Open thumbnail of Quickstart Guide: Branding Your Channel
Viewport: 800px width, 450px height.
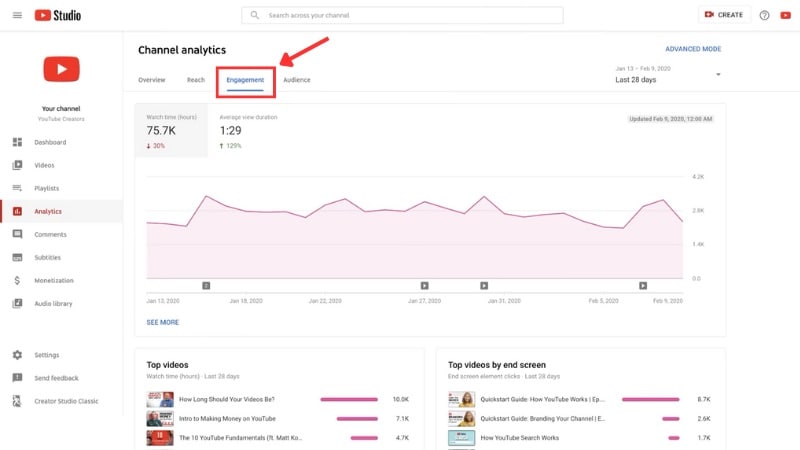click(x=462, y=418)
